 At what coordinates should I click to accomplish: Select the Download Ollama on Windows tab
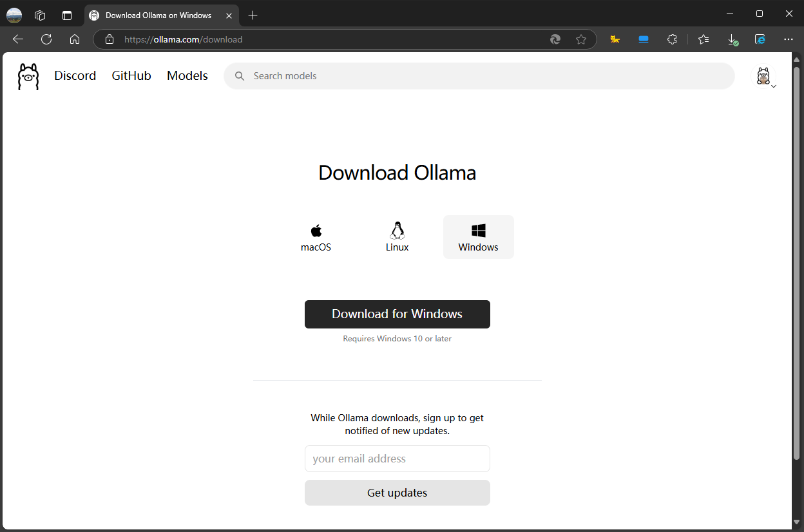(160, 15)
